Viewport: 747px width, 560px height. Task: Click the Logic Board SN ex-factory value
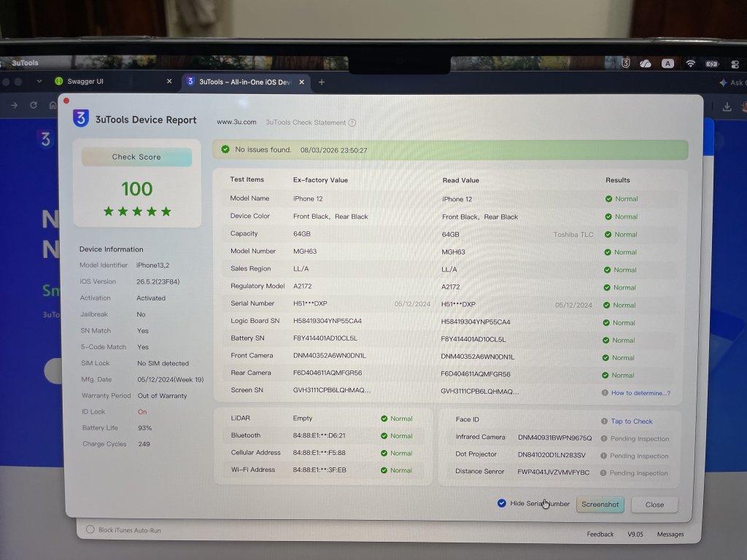click(328, 321)
